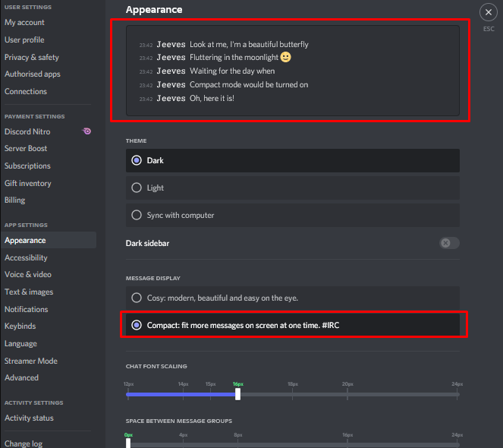Click the chat font scaling slider handle

point(238,394)
